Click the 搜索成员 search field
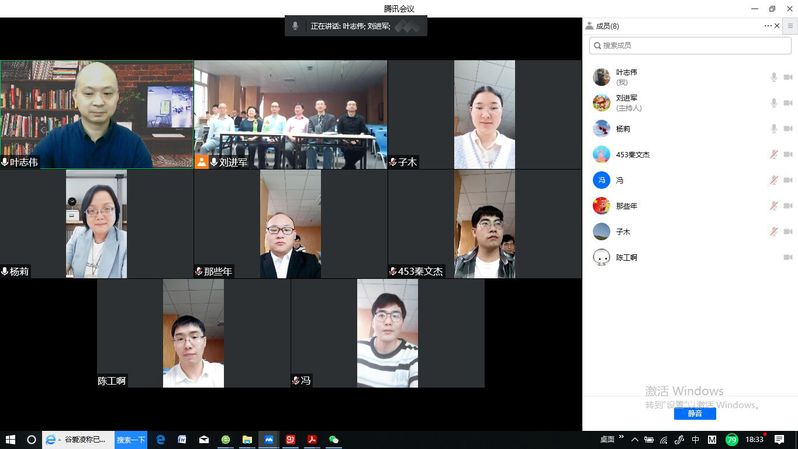 point(689,46)
